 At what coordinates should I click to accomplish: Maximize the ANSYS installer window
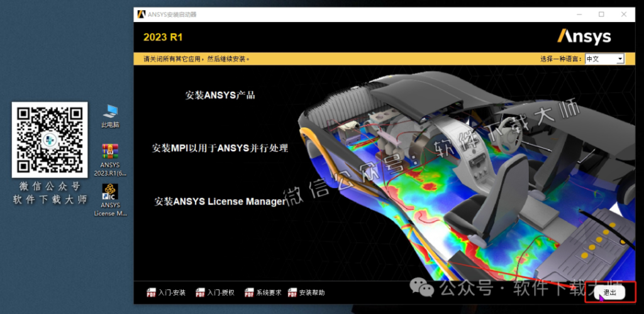pyautogui.click(x=601, y=14)
